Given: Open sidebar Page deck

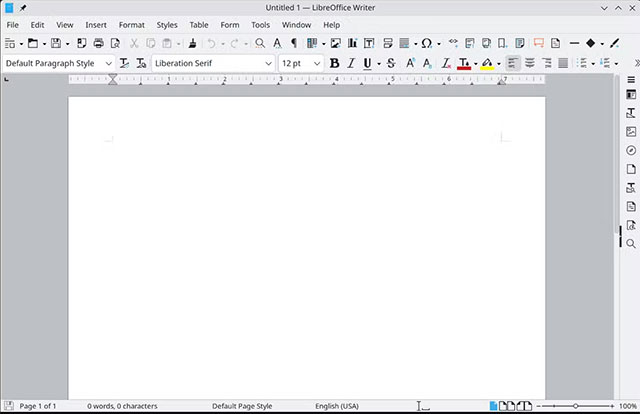Looking at the screenshot, I should 631,169.
